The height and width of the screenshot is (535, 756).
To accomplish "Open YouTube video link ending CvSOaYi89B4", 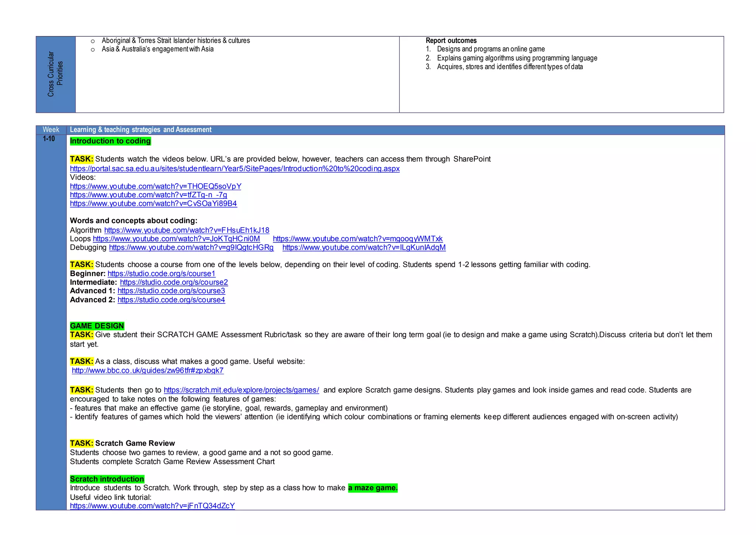I will click(x=154, y=204).
